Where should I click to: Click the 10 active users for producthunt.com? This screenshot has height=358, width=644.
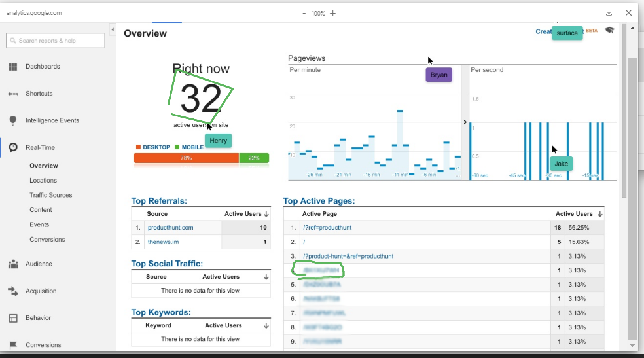[x=263, y=228]
